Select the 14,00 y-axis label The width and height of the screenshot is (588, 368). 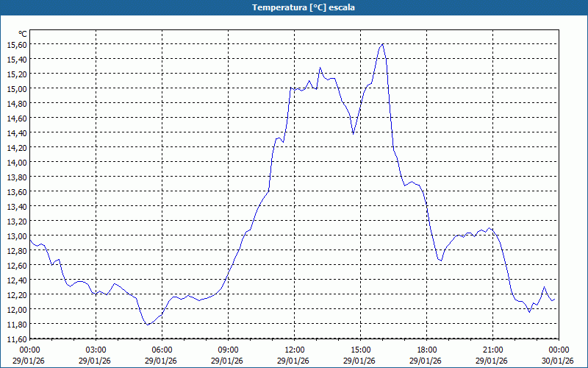pos(17,162)
